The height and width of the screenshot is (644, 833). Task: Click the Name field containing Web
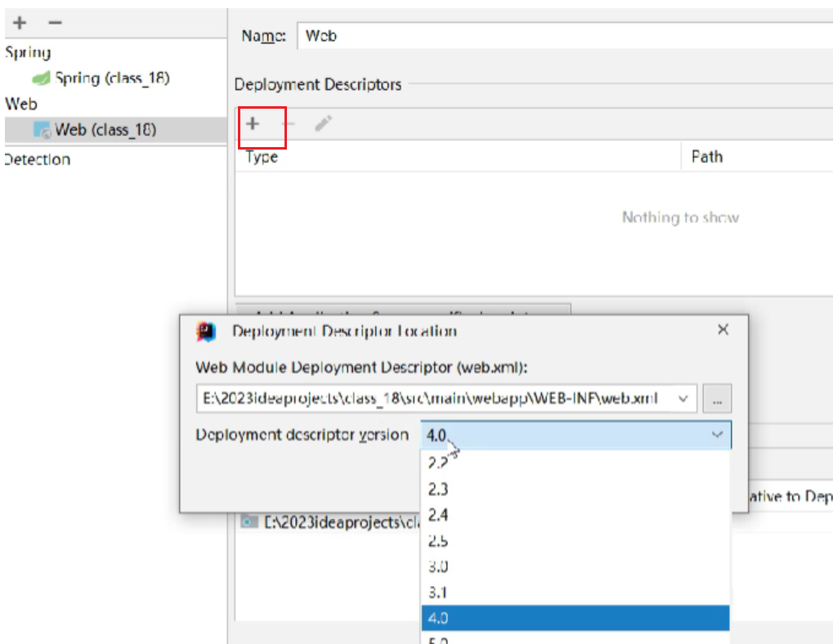565,36
